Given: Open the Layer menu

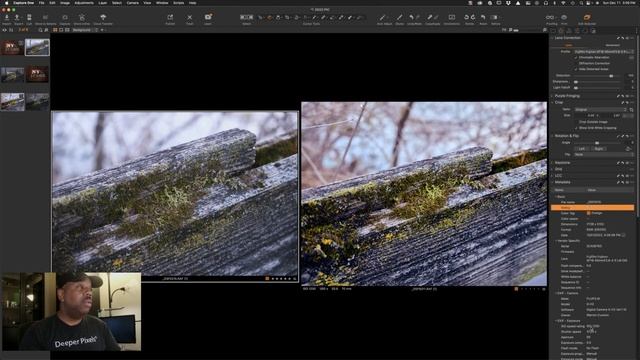Looking at the screenshot, I should 102,3.
